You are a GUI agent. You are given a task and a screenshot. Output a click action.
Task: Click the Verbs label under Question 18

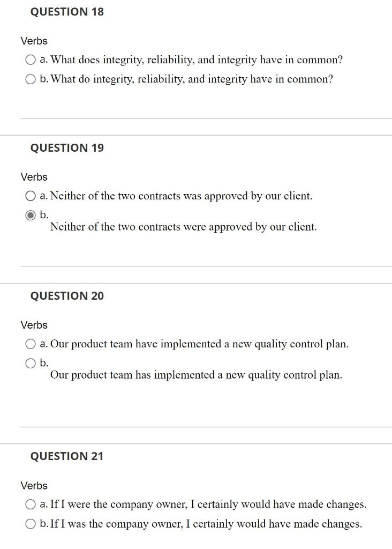click(x=34, y=41)
